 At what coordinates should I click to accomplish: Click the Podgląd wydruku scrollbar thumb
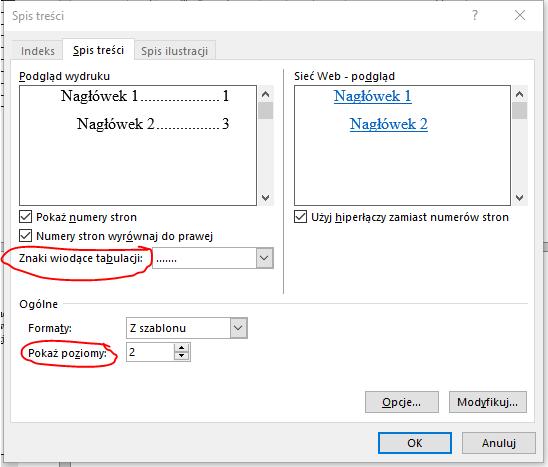click(266, 111)
